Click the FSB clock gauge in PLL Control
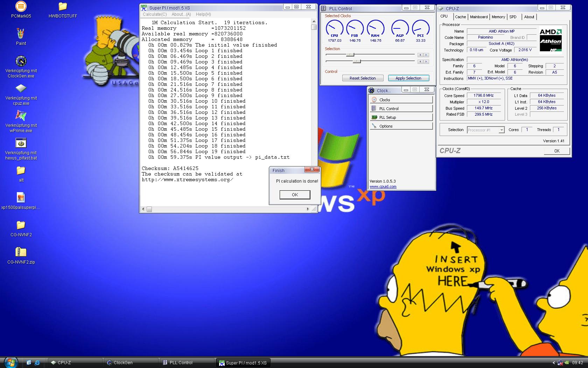Viewport: 588px width, 368px height. pyautogui.click(x=355, y=29)
